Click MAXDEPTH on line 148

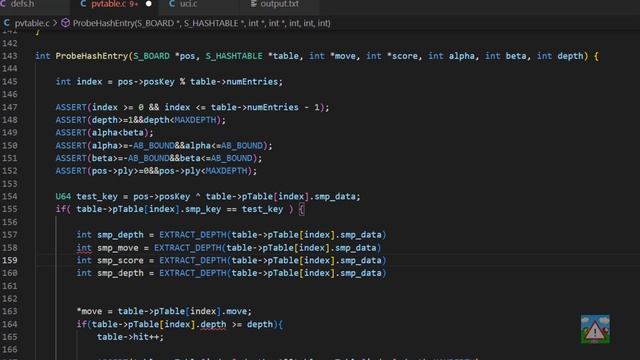[195, 120]
